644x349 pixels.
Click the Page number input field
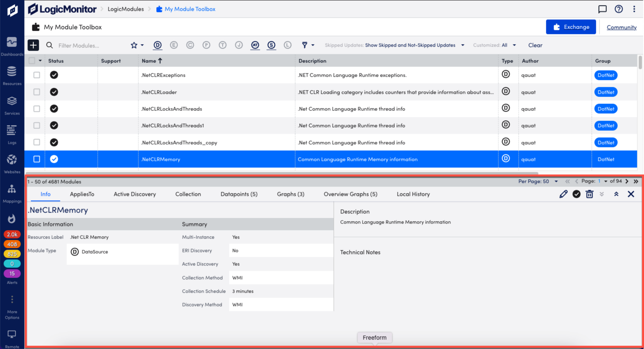(600, 181)
